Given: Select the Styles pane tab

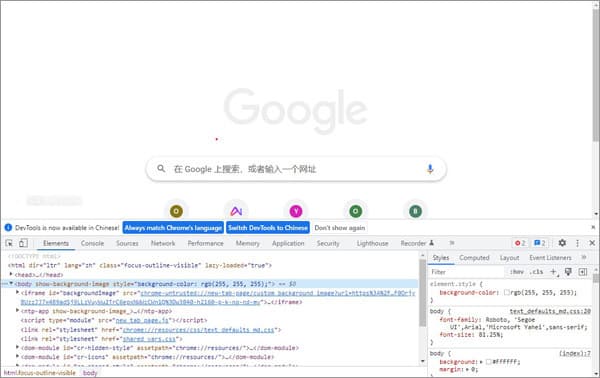Looking at the screenshot, I should [x=441, y=258].
